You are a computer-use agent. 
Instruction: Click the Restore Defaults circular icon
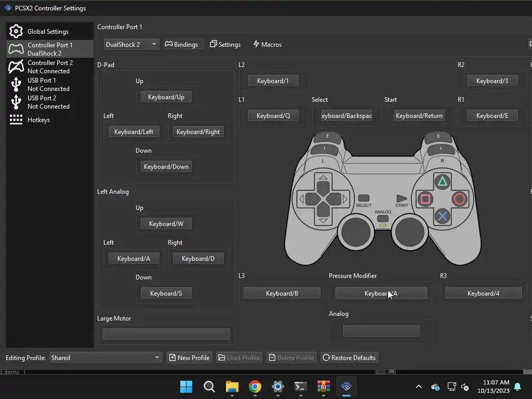(326, 357)
